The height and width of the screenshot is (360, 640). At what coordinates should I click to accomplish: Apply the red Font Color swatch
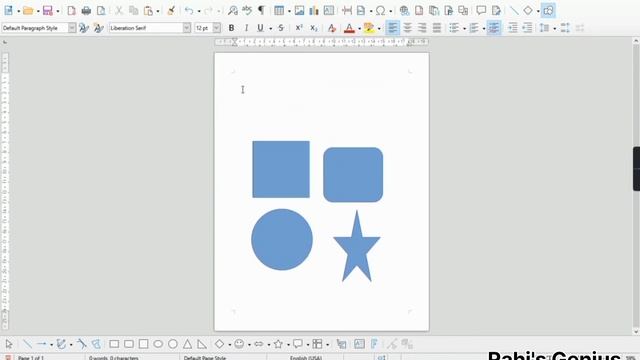[349, 28]
